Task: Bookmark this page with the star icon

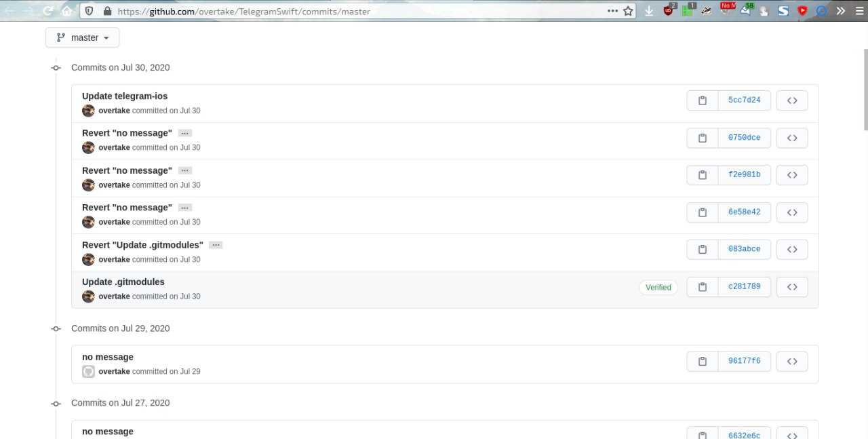Action: 628,11
